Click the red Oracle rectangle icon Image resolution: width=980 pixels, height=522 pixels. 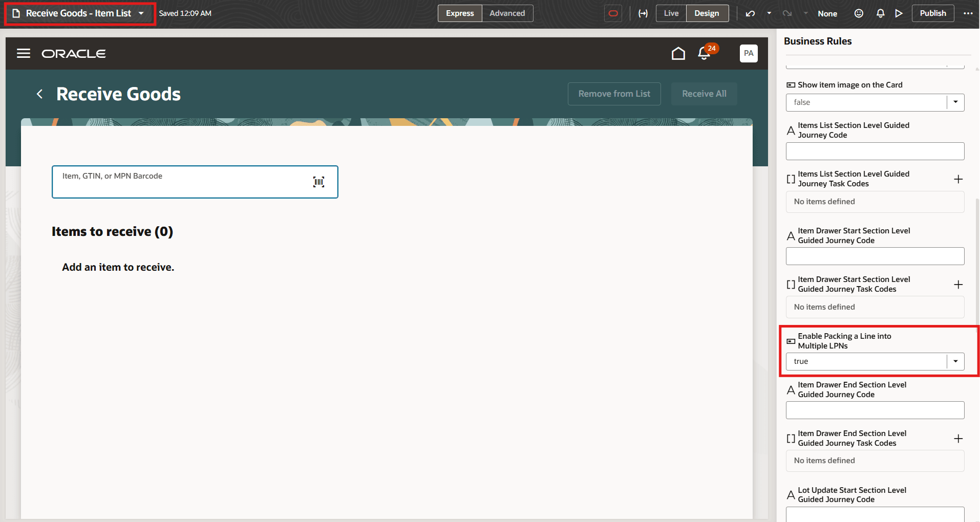(x=613, y=13)
